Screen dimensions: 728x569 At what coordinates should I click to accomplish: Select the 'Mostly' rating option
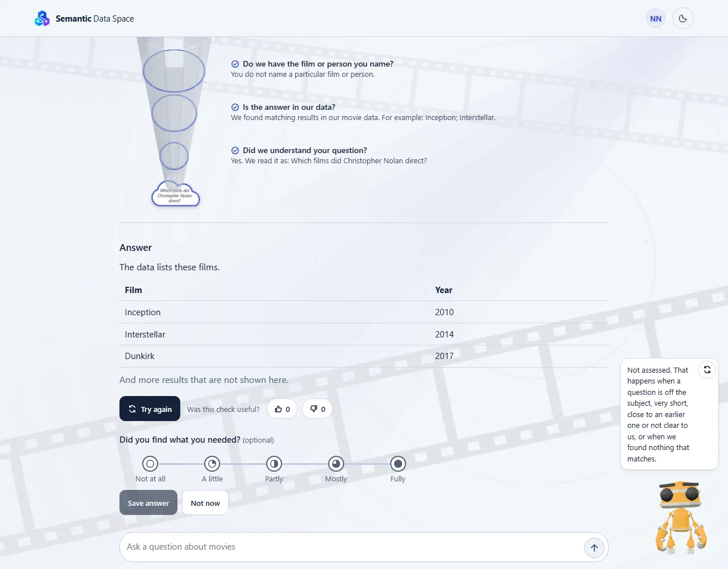point(336,464)
